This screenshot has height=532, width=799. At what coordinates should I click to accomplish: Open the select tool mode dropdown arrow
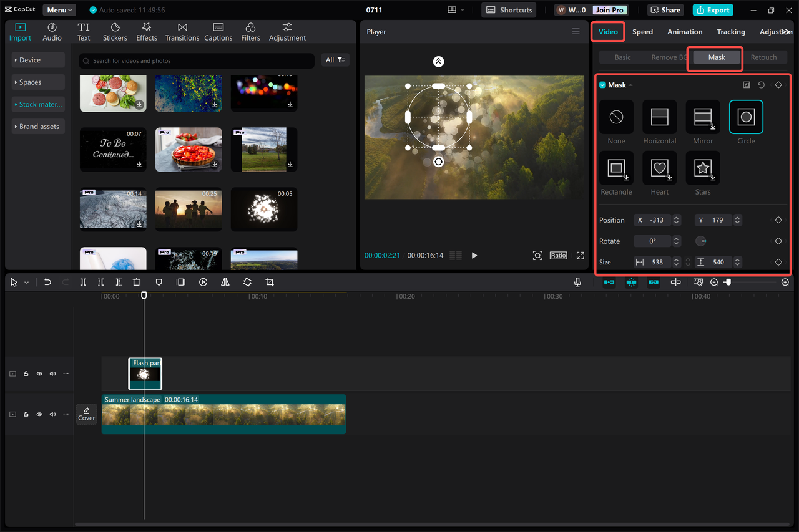(x=26, y=283)
